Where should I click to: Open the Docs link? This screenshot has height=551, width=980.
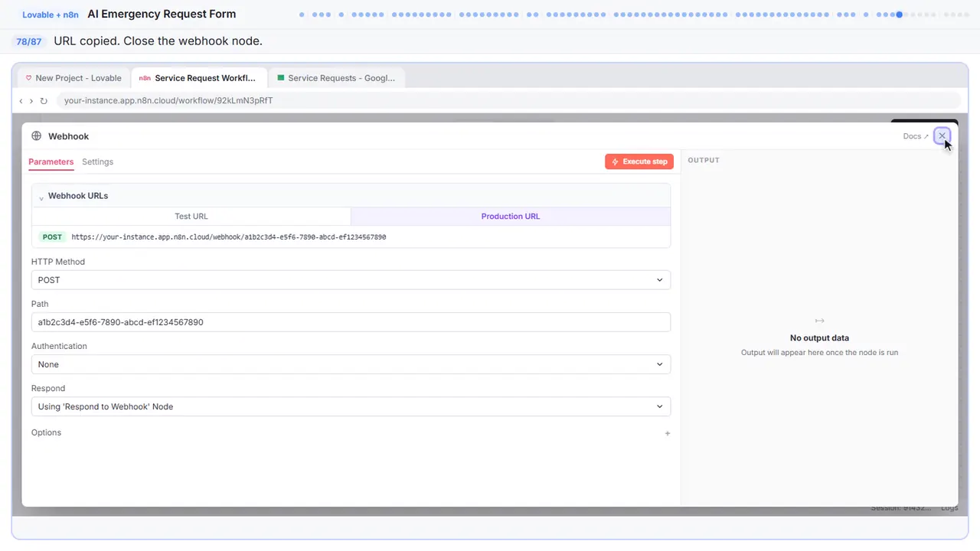click(x=916, y=136)
